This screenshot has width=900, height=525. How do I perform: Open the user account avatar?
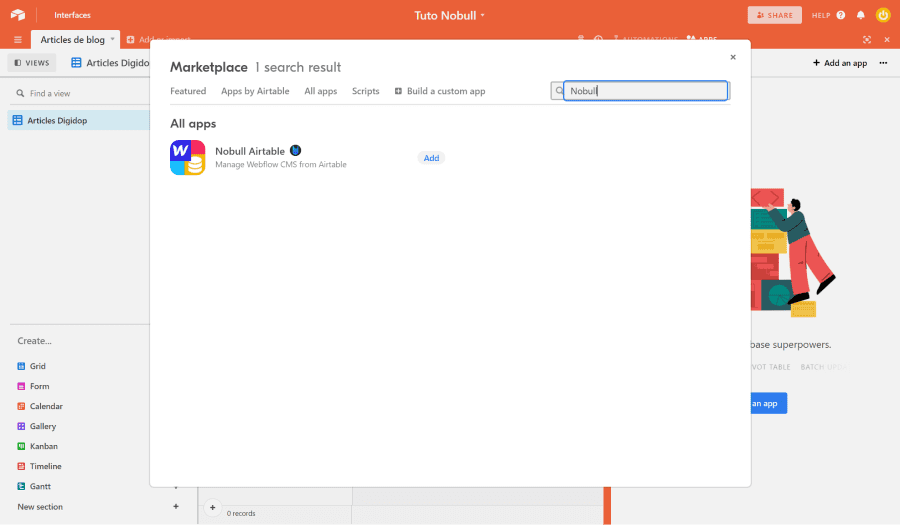(883, 15)
